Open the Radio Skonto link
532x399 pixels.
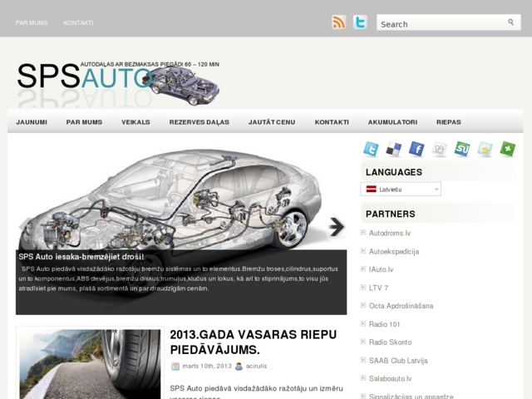coord(390,342)
